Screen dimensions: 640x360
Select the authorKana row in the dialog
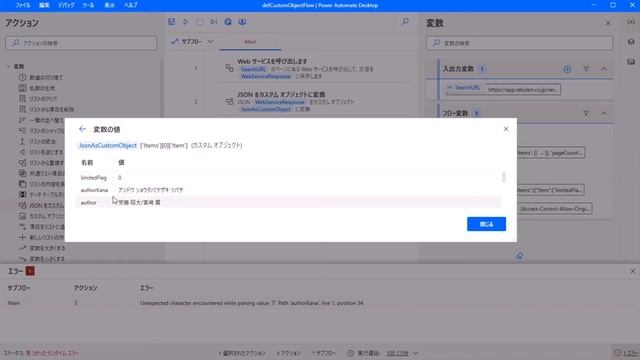pos(288,190)
